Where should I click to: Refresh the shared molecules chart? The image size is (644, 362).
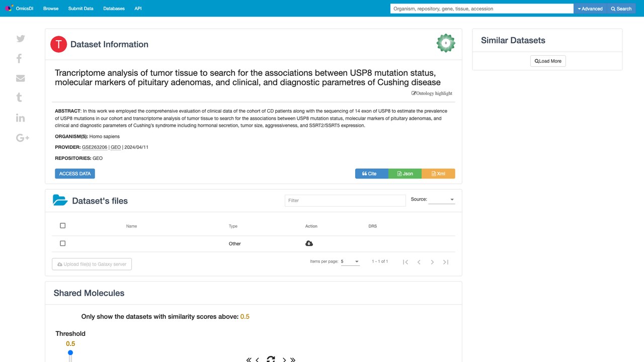(x=271, y=359)
